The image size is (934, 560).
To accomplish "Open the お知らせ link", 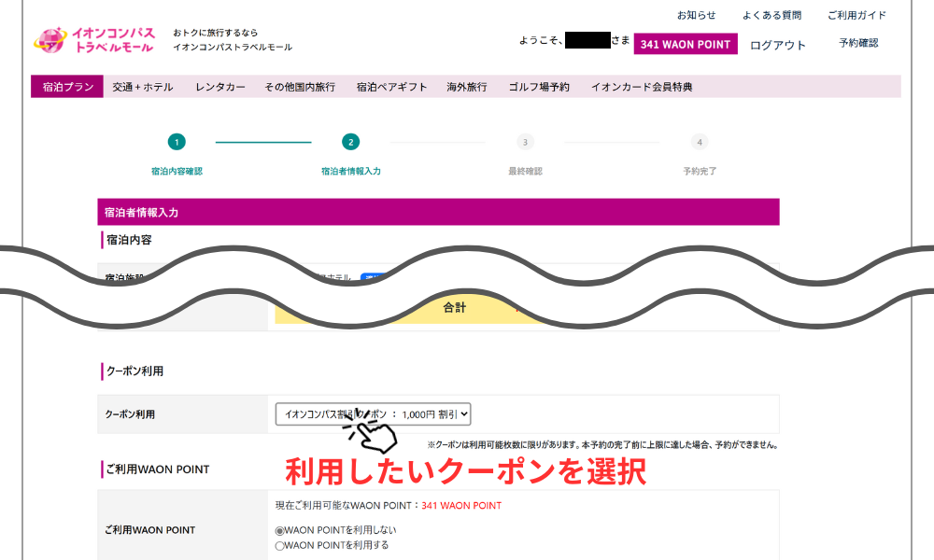I will 696,16.
